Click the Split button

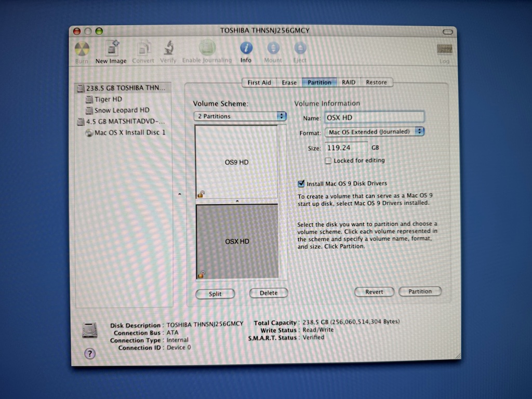coord(215,294)
